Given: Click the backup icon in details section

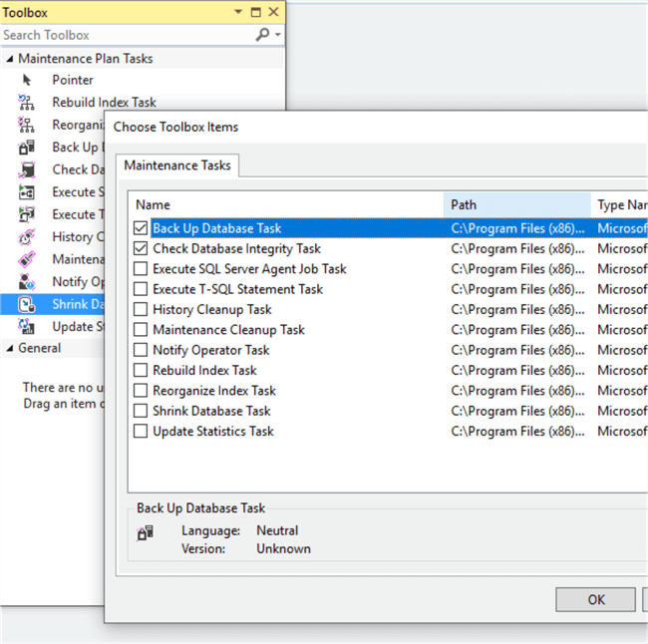Looking at the screenshot, I should (146, 532).
